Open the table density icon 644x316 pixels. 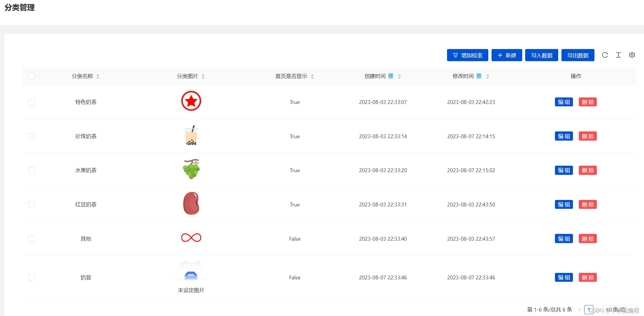[x=618, y=55]
